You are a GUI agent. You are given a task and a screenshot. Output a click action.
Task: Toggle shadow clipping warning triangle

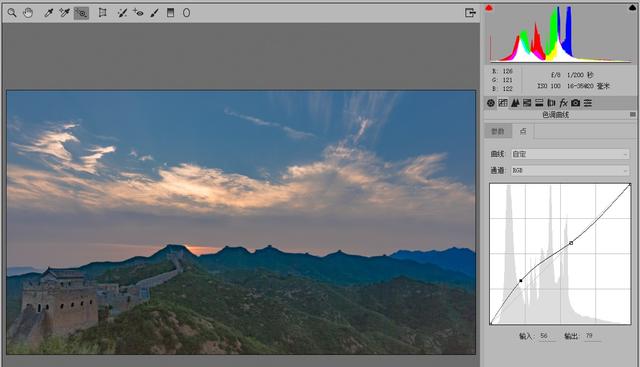pos(489,8)
